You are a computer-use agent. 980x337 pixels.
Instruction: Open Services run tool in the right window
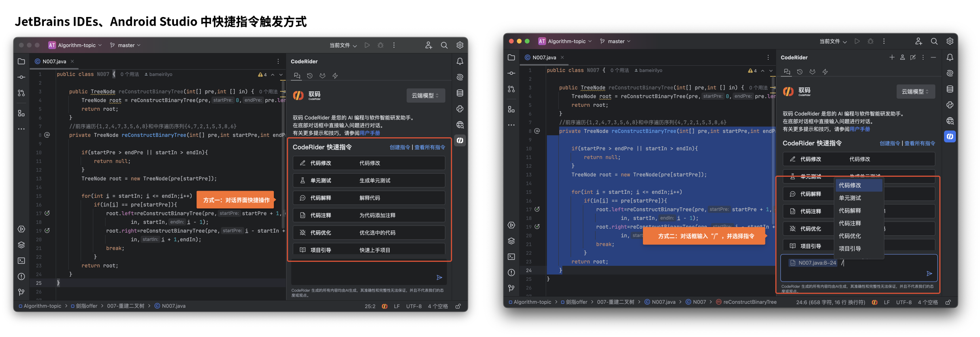511,225
